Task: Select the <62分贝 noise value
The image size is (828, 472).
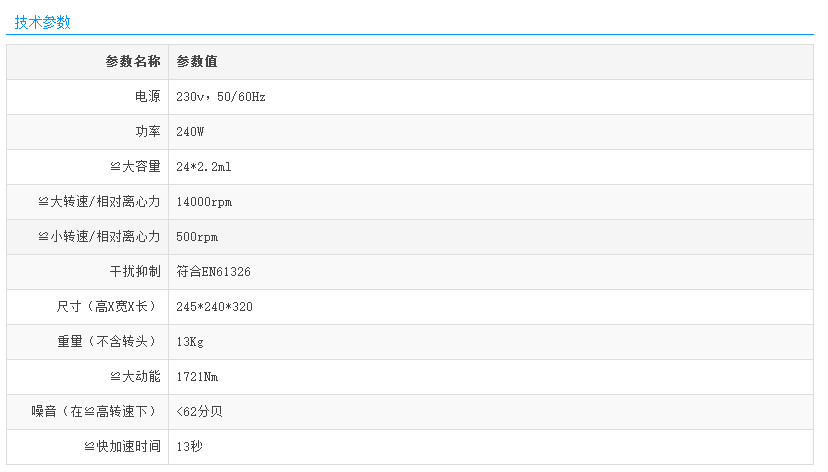Action: (x=199, y=412)
